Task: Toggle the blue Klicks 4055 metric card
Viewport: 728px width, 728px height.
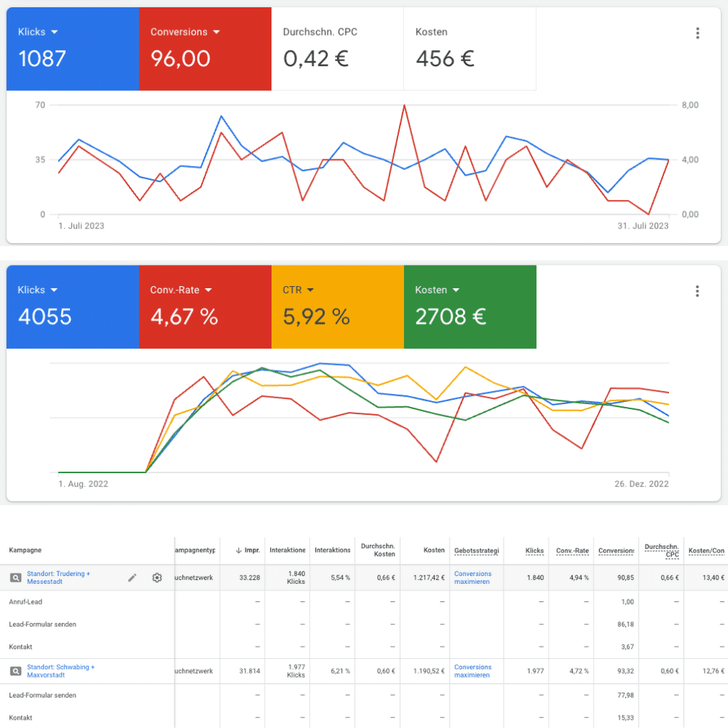Action: 72,306
